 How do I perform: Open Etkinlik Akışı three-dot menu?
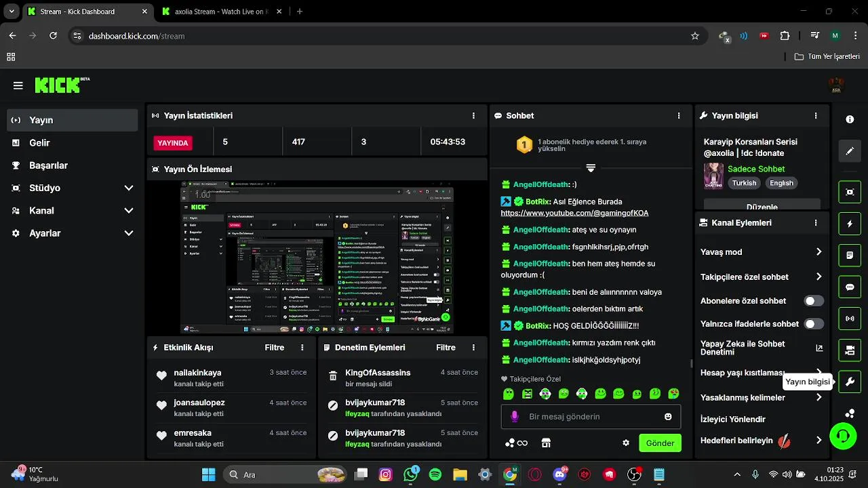coord(302,348)
